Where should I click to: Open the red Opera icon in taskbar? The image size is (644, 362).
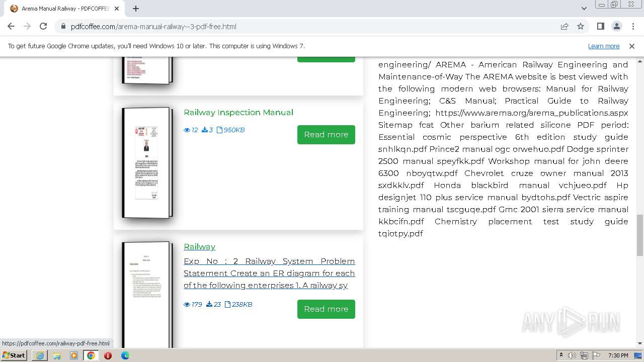108,355
